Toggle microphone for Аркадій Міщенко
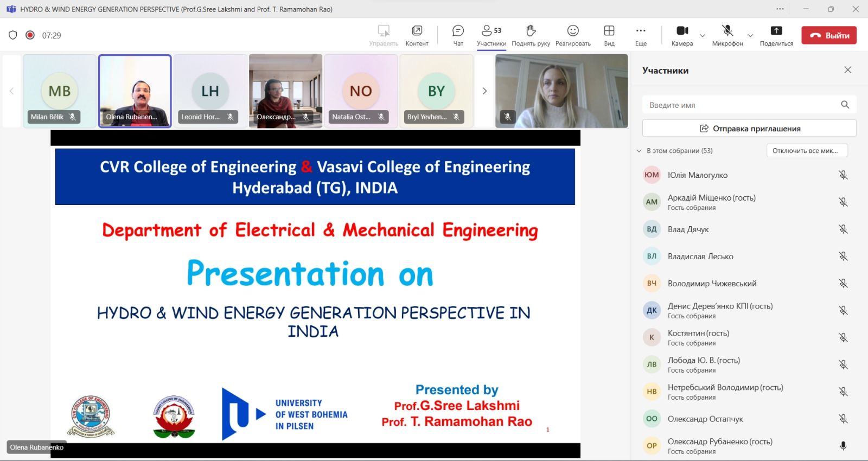 pos(843,202)
